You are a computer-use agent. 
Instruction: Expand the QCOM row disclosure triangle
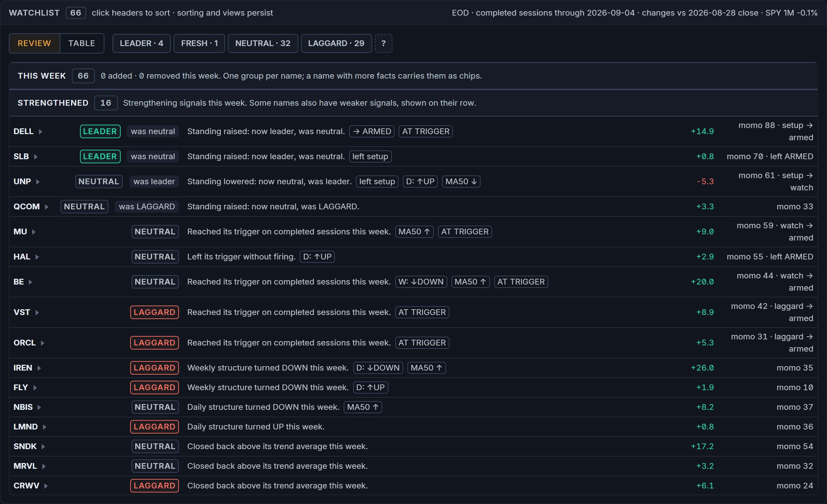pos(46,207)
